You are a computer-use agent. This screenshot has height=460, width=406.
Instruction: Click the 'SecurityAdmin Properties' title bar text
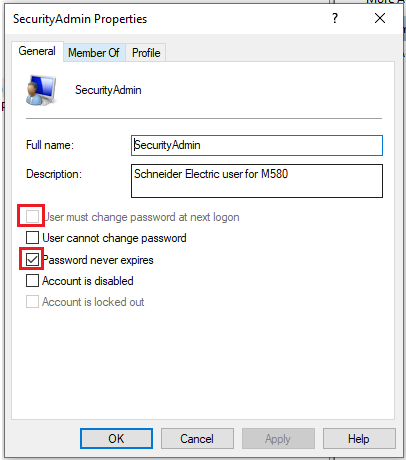tap(80, 19)
